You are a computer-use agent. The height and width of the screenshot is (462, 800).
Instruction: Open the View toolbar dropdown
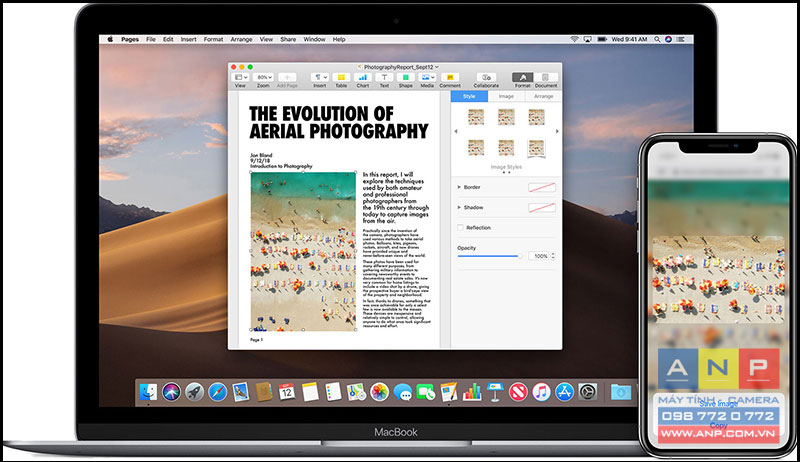pyautogui.click(x=240, y=78)
